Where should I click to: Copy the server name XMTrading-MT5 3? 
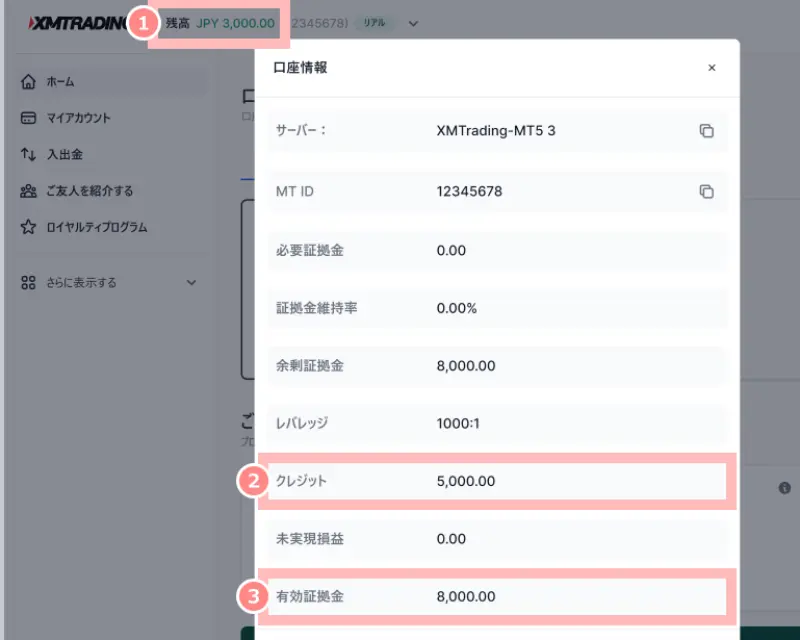[x=706, y=131]
